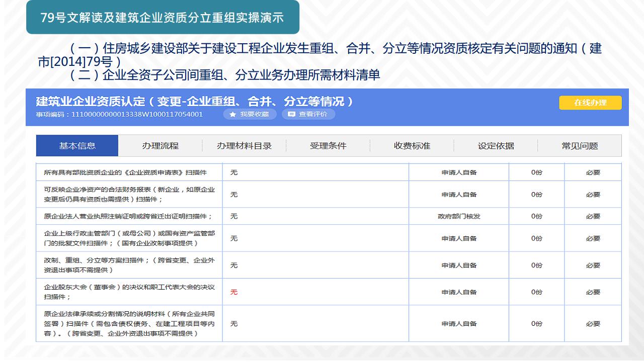Click row 所有具有部批资质企业的《企业资质申请表》扫描件

click(x=329, y=172)
